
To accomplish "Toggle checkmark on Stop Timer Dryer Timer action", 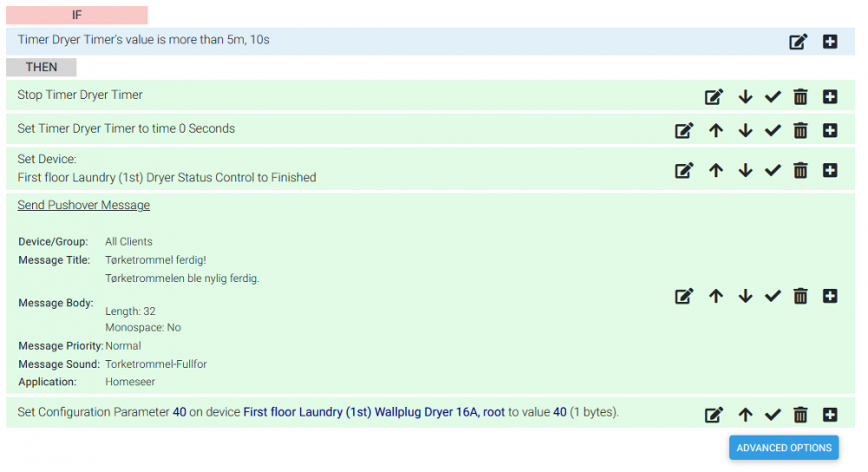I will (x=773, y=97).
